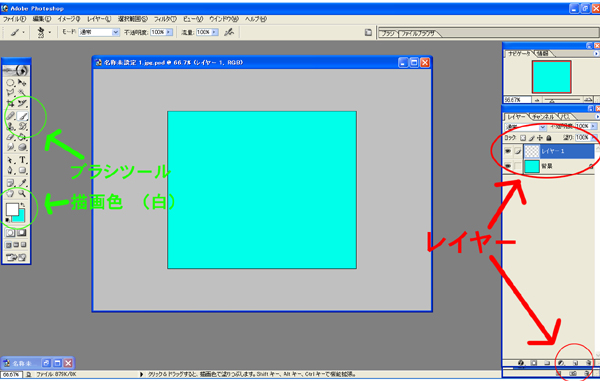The image size is (600, 381).
Task: Click the Navigator preview thumbnail
Action: 551,77
